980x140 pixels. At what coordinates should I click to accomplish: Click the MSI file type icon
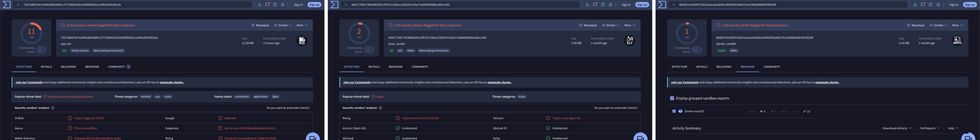pyautogui.click(x=302, y=40)
